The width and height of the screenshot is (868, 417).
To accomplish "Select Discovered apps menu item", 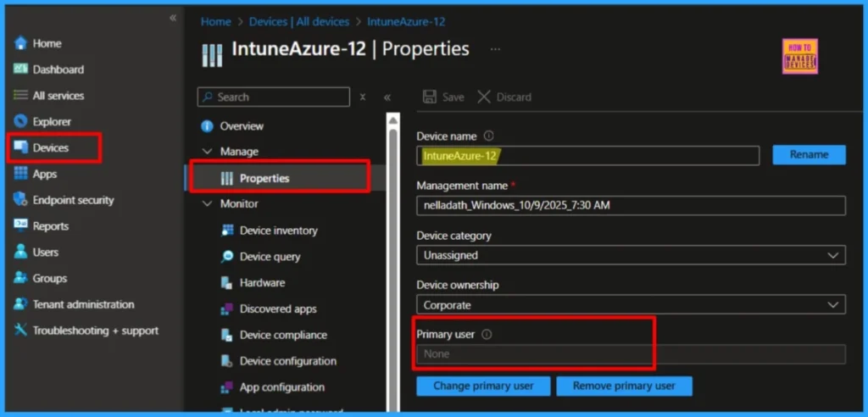I will tap(278, 309).
